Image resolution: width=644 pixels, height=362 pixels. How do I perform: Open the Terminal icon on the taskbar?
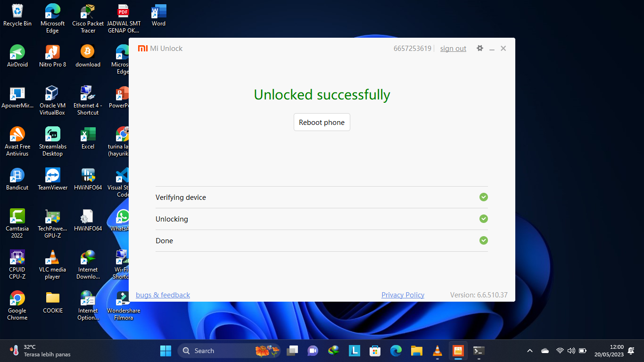coord(479,351)
